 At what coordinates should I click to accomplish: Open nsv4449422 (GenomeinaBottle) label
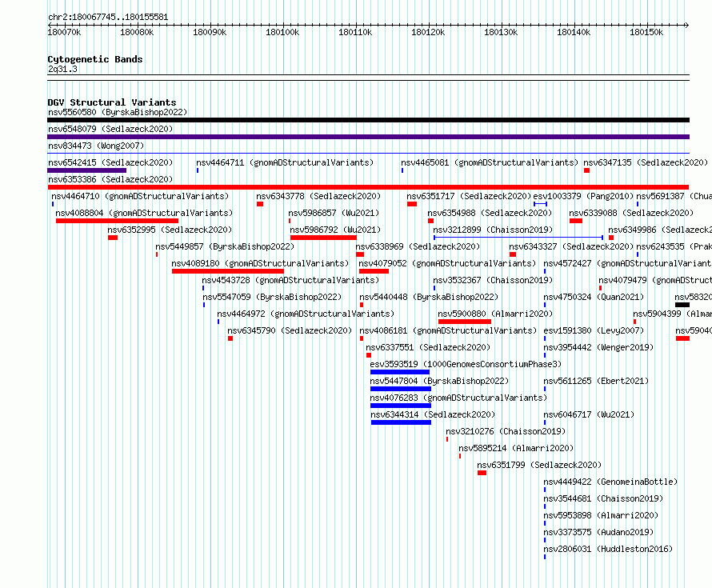[x=610, y=482]
